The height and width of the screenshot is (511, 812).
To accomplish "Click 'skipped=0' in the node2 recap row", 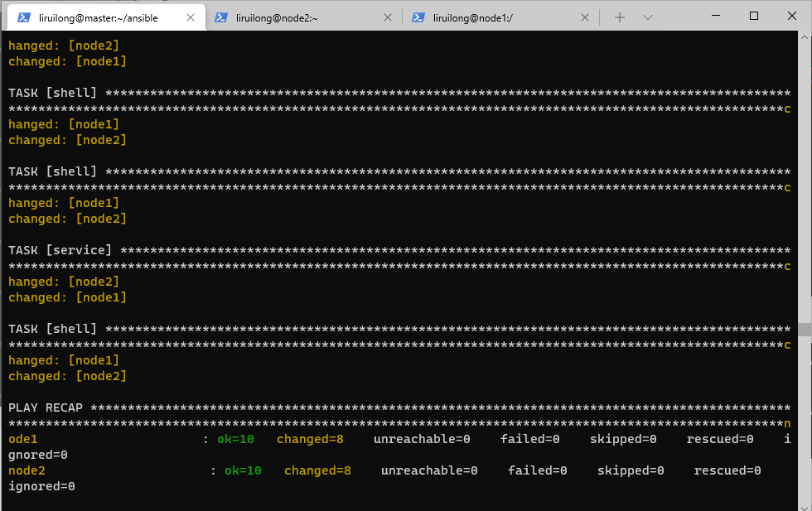I will coord(631,470).
